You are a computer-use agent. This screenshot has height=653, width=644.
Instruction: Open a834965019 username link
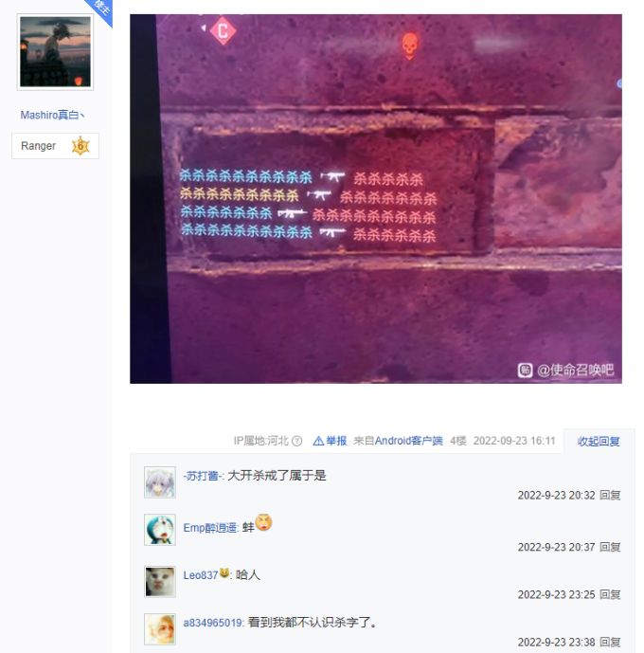213,623
